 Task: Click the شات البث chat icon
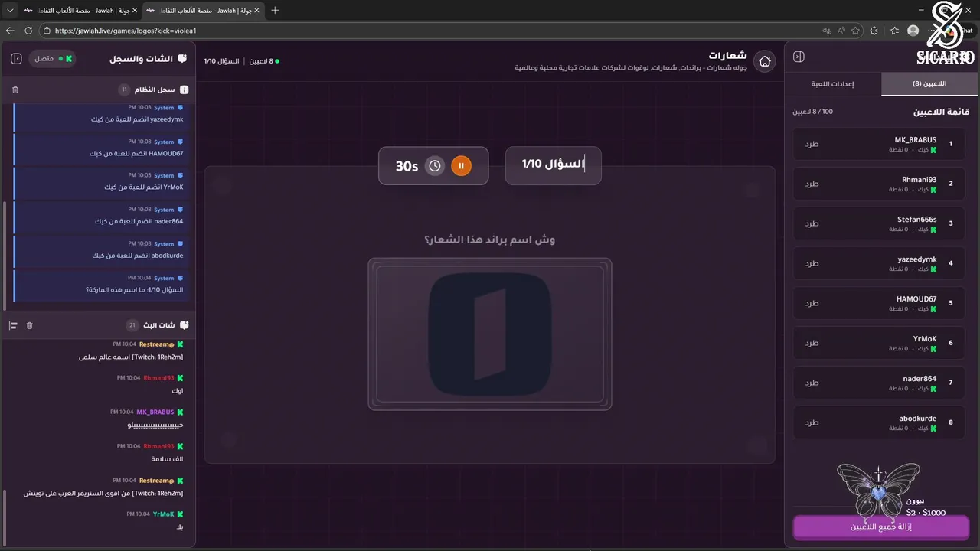coord(184,325)
